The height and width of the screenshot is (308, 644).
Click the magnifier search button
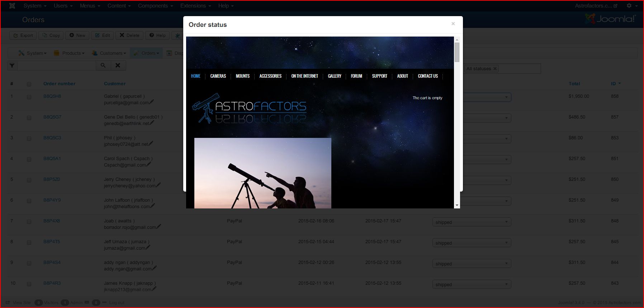tap(103, 65)
